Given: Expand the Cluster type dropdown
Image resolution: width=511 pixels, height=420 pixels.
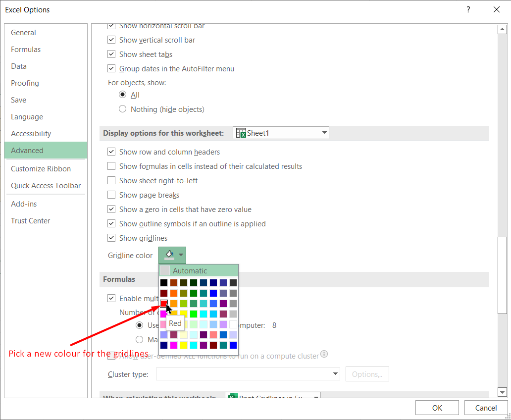Looking at the screenshot, I should pyautogui.click(x=335, y=374).
